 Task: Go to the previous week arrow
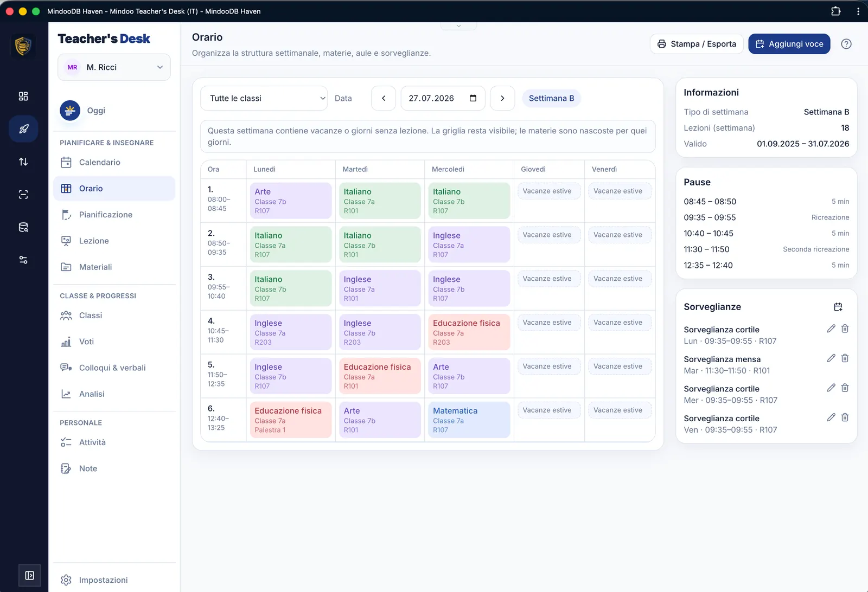(384, 98)
